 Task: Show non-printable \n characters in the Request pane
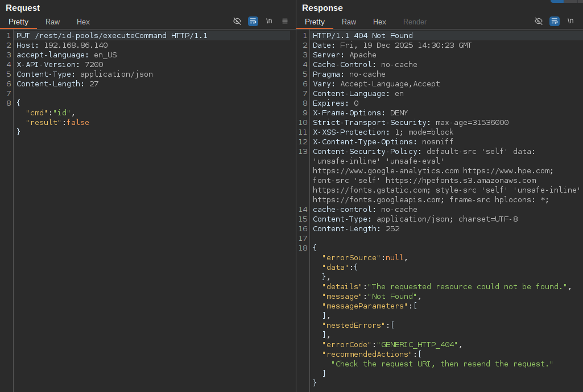point(269,21)
